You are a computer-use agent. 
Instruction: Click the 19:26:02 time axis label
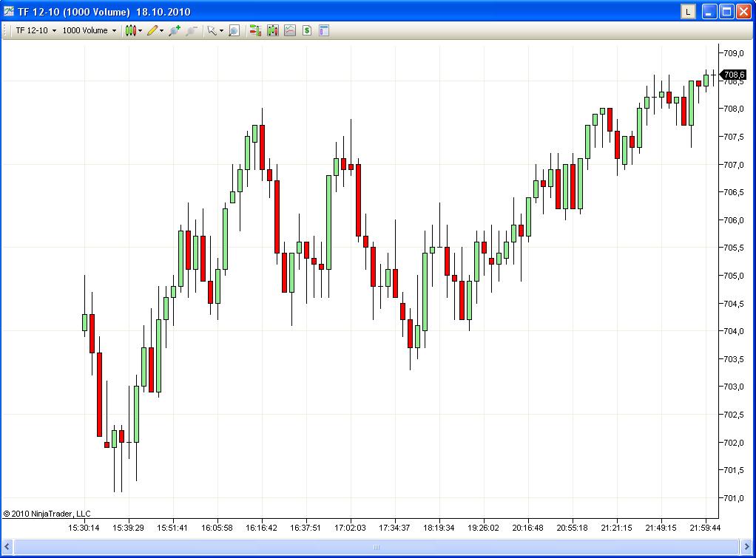point(483,528)
